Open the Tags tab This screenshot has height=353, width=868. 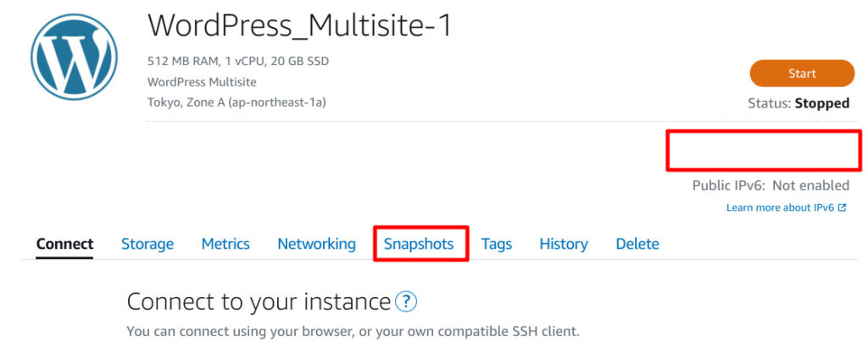tap(497, 244)
